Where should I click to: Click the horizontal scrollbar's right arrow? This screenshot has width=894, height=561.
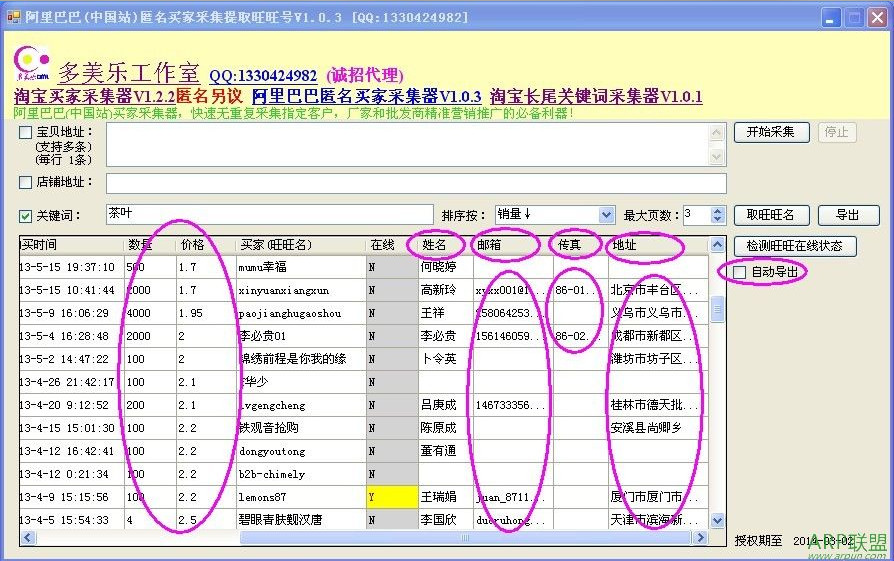700,538
